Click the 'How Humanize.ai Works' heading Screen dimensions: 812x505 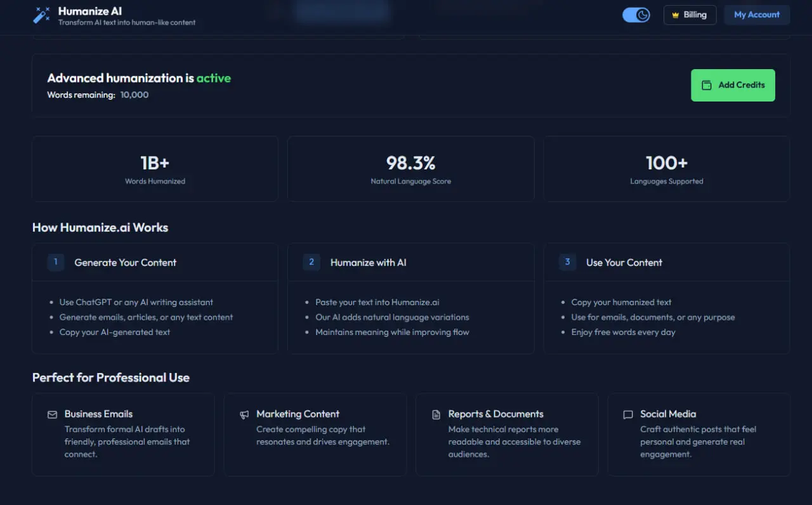[100, 227]
